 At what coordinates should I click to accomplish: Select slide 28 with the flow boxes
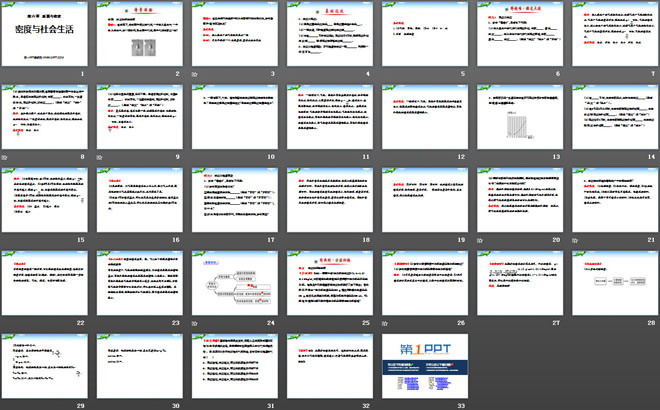(x=615, y=283)
